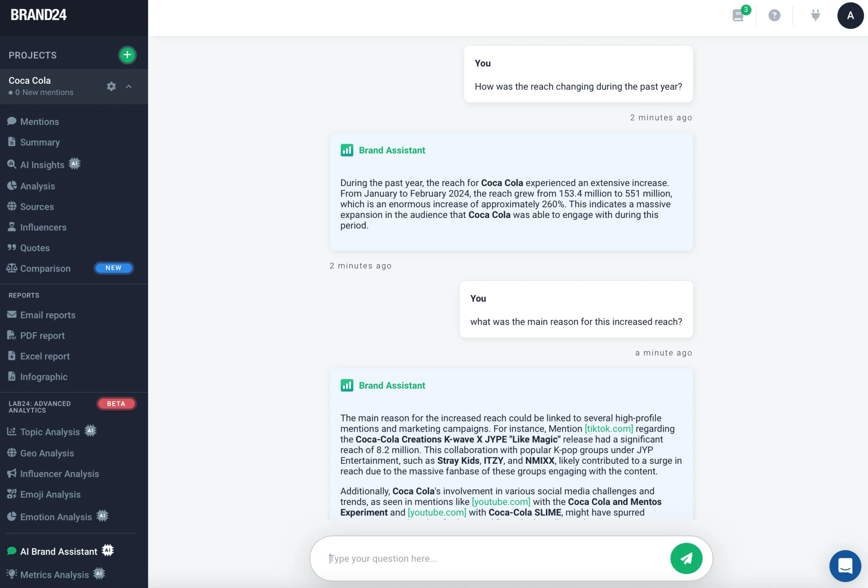Open the PDF report page

tap(42, 336)
